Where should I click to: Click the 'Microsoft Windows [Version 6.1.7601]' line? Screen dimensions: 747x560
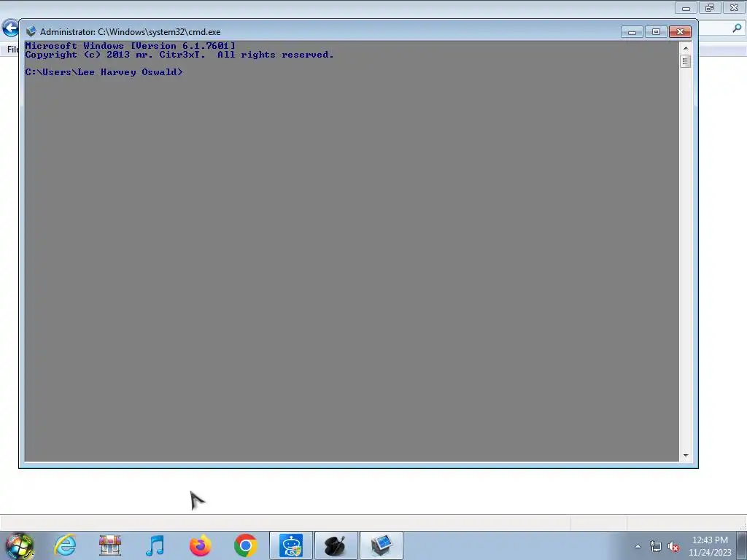[x=130, y=46]
